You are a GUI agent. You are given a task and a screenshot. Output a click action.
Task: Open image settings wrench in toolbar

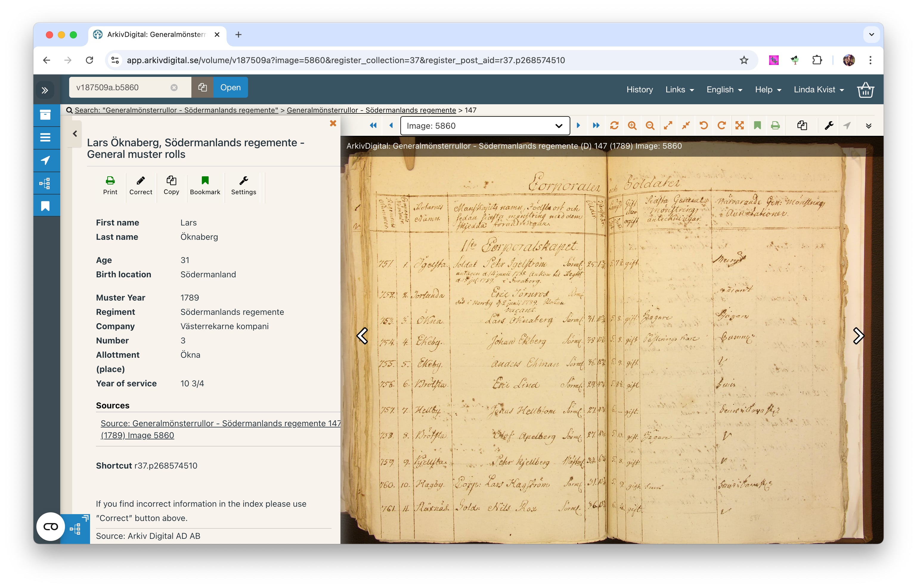pyautogui.click(x=829, y=126)
